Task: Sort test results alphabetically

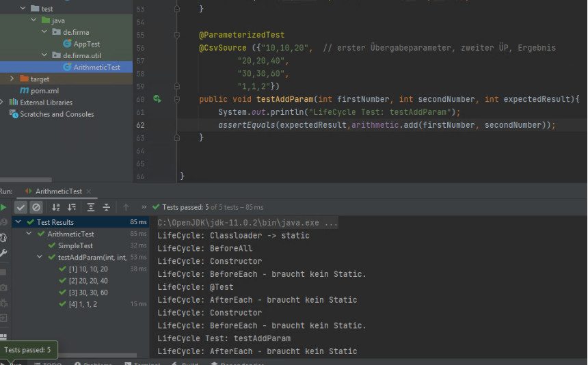Action: [x=56, y=207]
